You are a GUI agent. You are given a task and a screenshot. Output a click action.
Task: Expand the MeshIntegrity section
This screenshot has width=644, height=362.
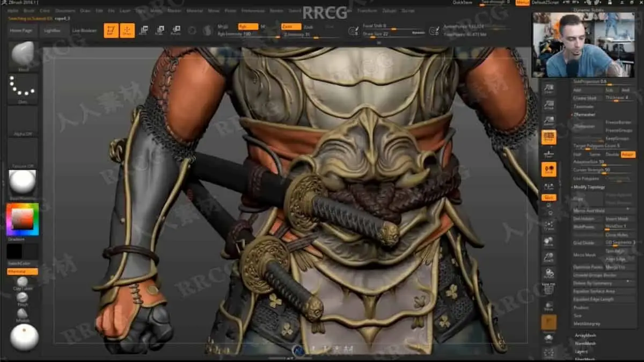pyautogui.click(x=587, y=323)
